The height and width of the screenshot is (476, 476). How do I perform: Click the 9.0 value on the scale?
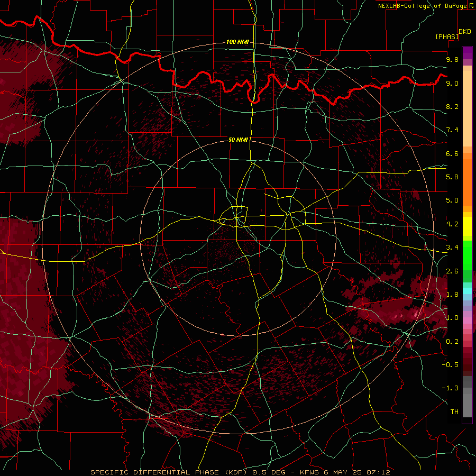pyautogui.click(x=452, y=83)
